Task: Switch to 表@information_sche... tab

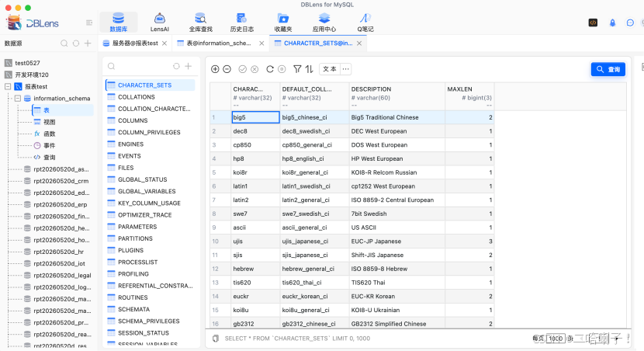Action: point(219,43)
